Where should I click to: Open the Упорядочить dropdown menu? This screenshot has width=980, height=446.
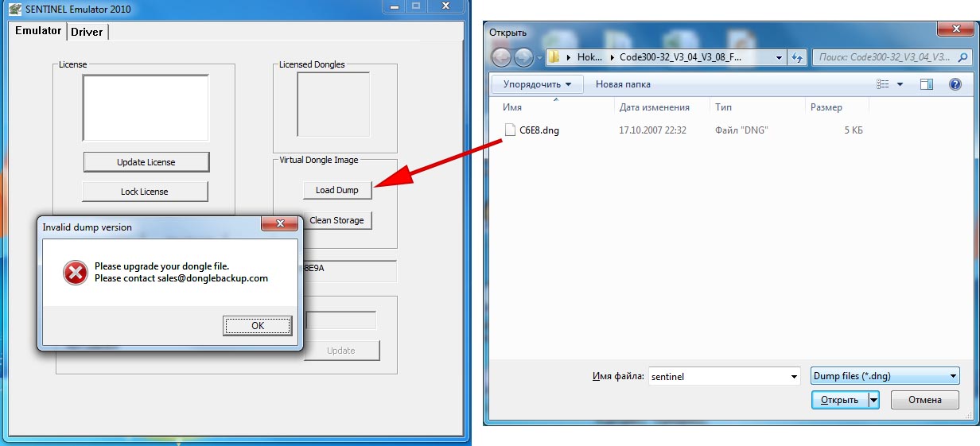click(x=537, y=83)
